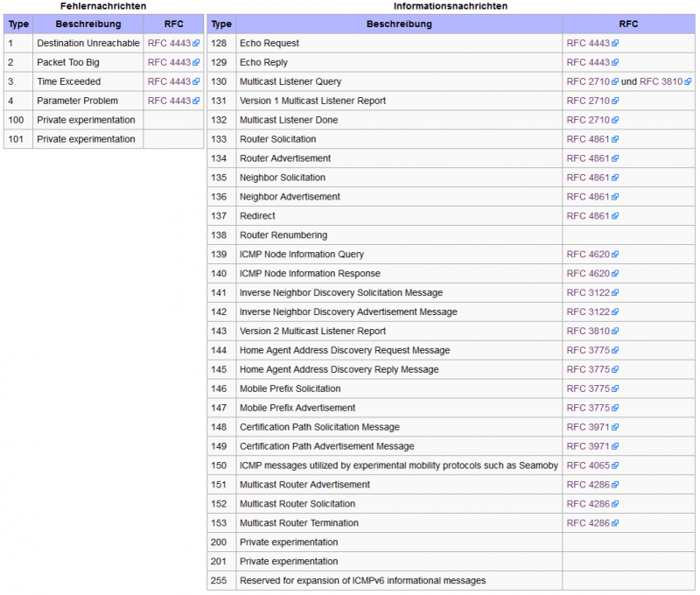
Task: Open RFC 3775 link for Mobile Prefix Solicitation
Action: [x=592, y=388]
